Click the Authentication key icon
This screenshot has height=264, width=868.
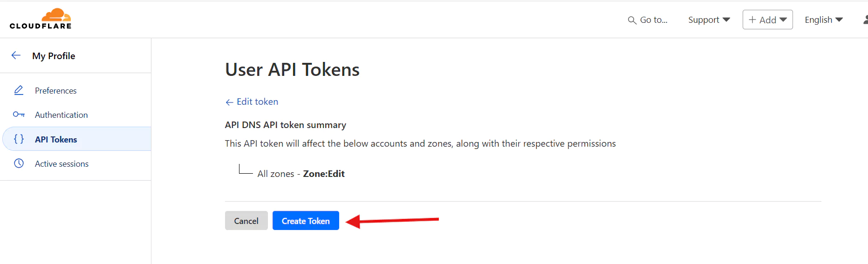click(x=19, y=115)
